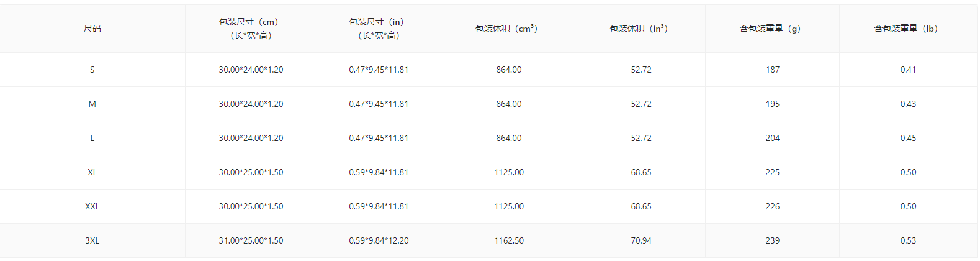Image resolution: width=980 pixels, height=261 pixels.
Task: Click the 包装尺寸 (cm) column header
Action: tap(251, 29)
